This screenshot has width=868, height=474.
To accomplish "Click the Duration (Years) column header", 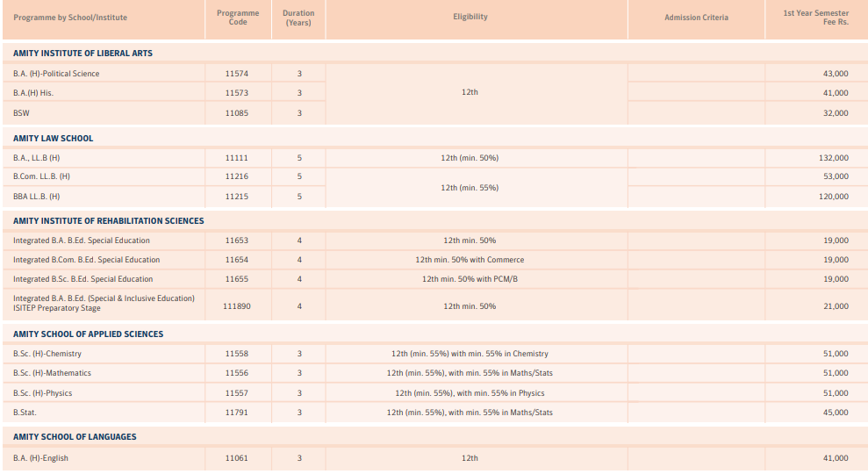I will pyautogui.click(x=298, y=18).
